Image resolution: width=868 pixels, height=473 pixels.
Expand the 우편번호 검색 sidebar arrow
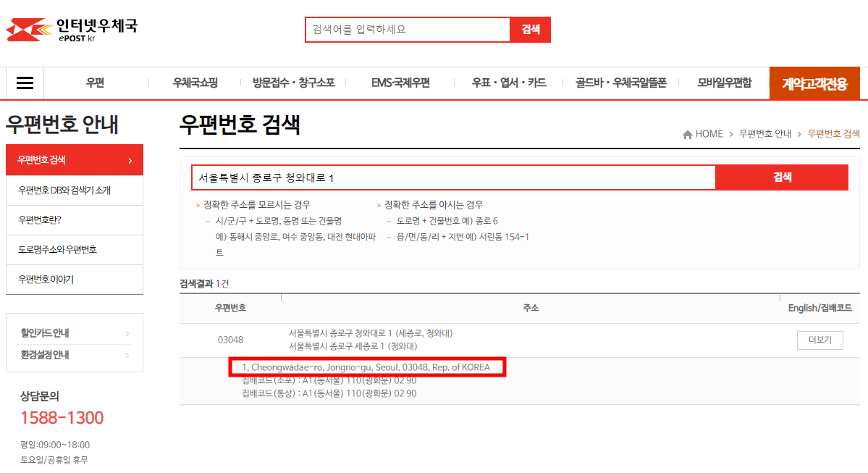130,159
